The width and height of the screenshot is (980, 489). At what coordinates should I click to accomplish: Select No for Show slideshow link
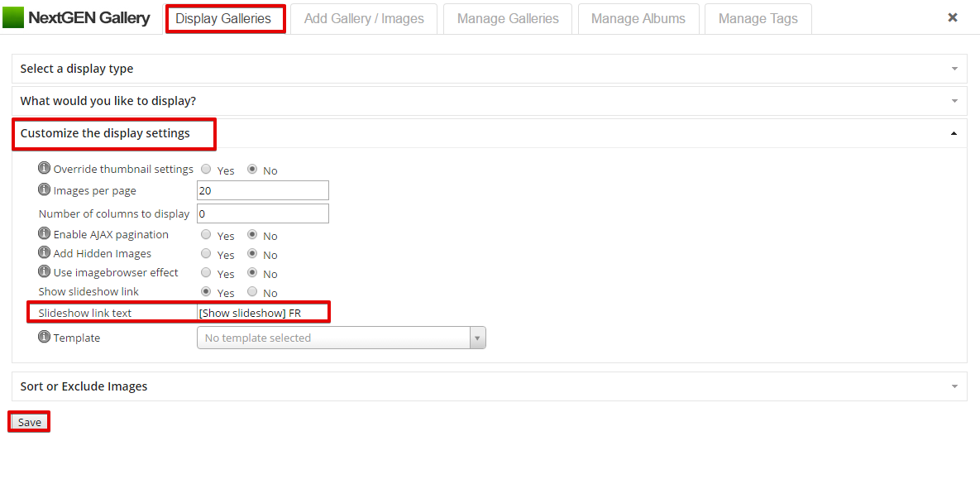[252, 291]
